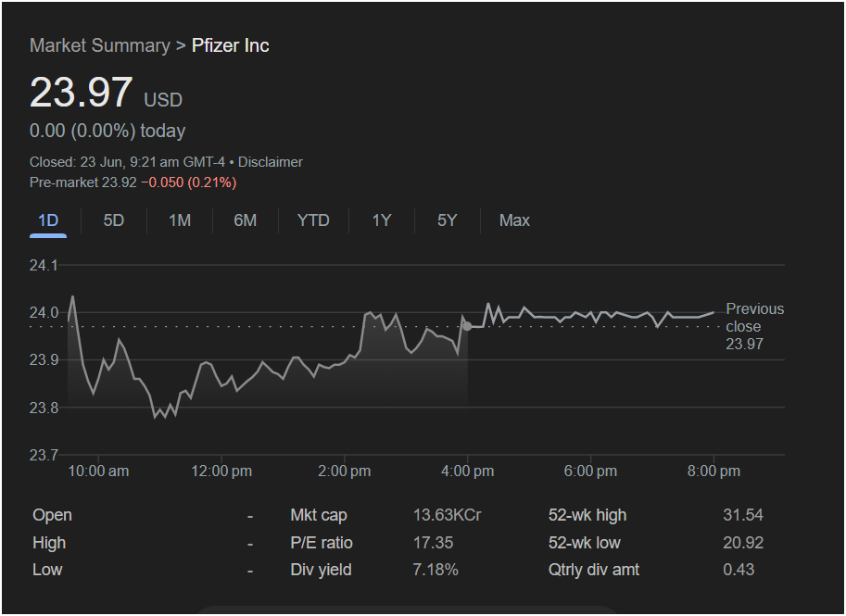
Task: Click the 52-wk high value 31.54
Action: point(743,515)
